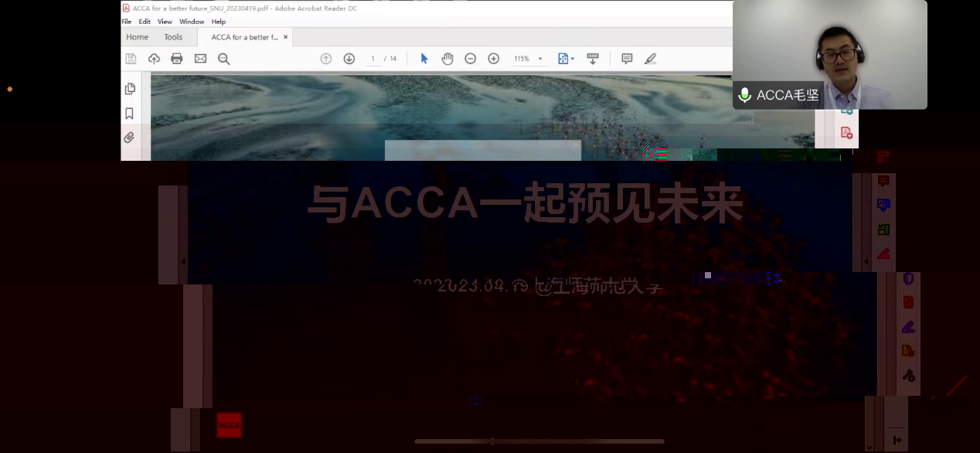Image resolution: width=980 pixels, height=453 pixels.
Task: Click the total pages text "/ 14"
Action: tap(390, 59)
